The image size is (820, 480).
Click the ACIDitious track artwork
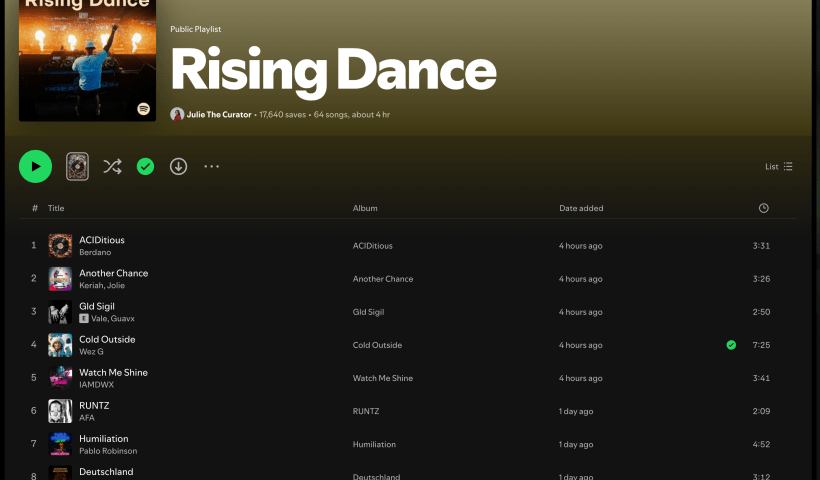[x=60, y=245]
